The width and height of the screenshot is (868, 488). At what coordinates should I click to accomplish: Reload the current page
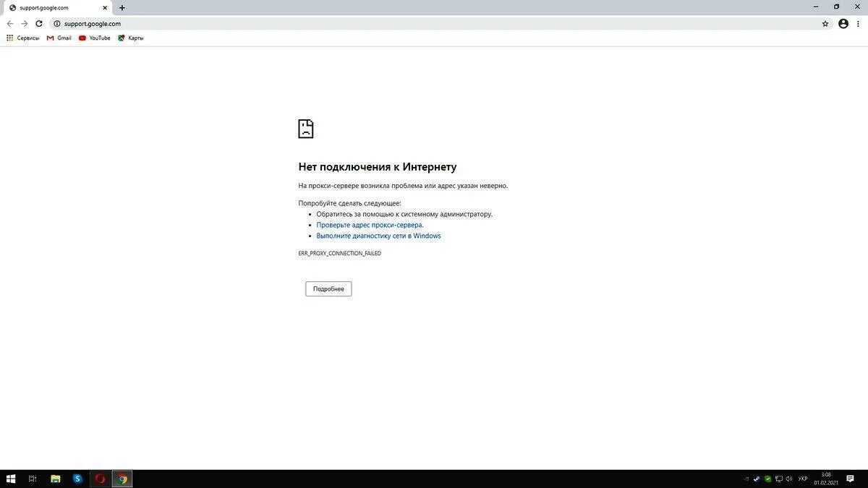38,23
